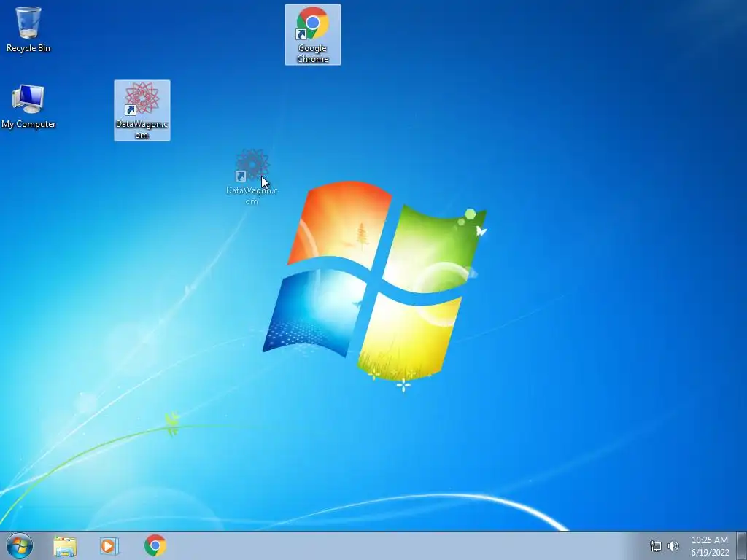This screenshot has width=747, height=560.
Task: Click the 'Google Chrome' label under the desktop shortcut
Action: point(312,53)
